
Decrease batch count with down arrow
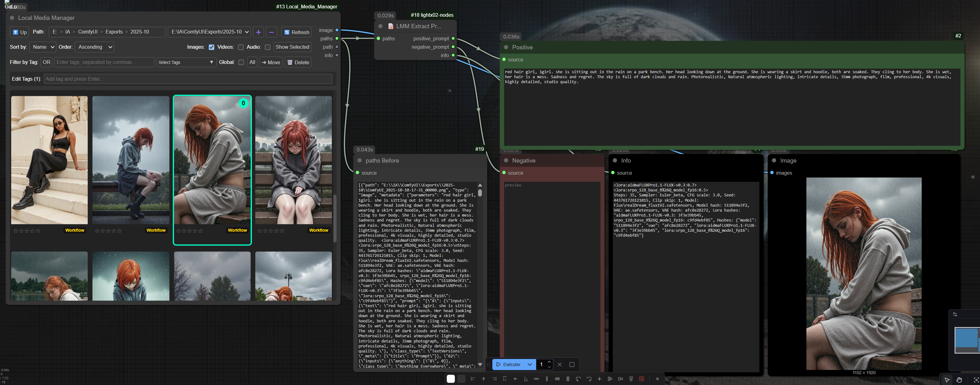point(549,367)
